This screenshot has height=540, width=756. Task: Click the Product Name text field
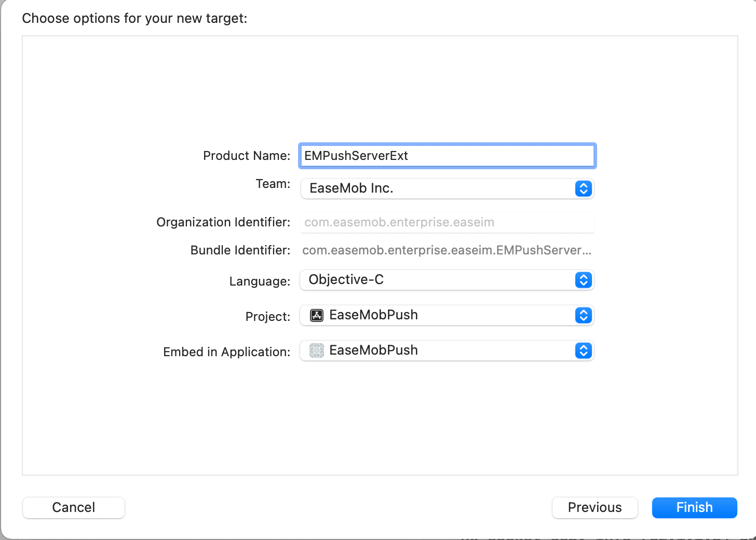coord(447,156)
